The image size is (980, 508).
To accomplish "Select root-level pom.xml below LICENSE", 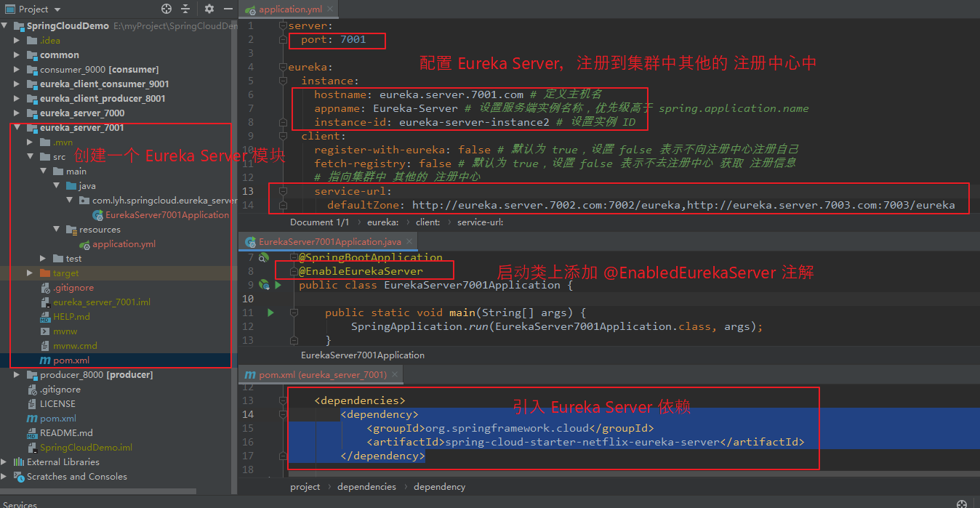I will tap(58, 418).
